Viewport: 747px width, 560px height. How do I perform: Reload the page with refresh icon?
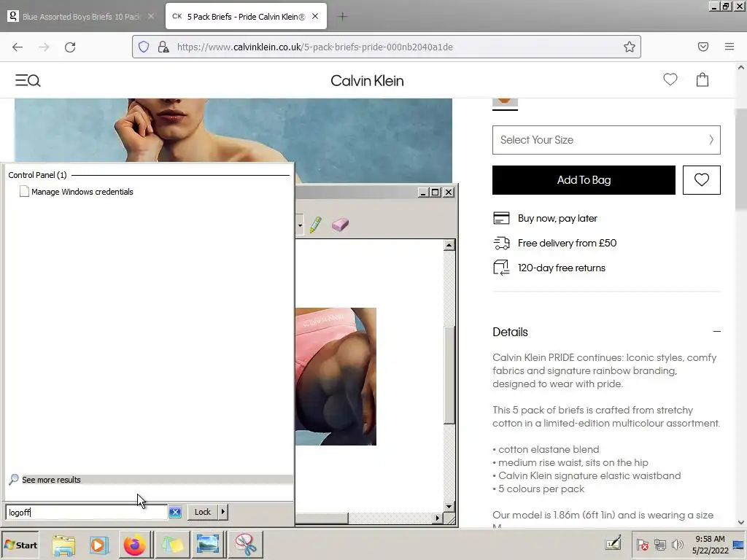tap(70, 47)
